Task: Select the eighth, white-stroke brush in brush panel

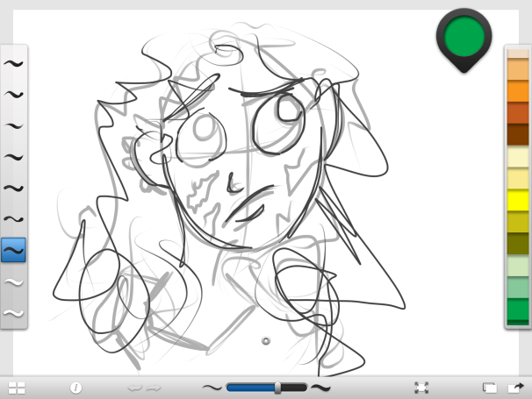Action: tap(13, 281)
